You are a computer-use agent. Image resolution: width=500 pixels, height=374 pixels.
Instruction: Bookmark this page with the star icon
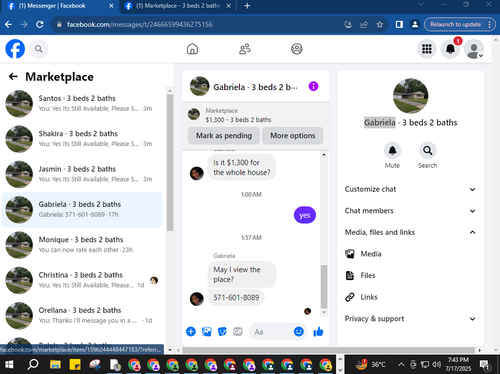[x=380, y=24]
